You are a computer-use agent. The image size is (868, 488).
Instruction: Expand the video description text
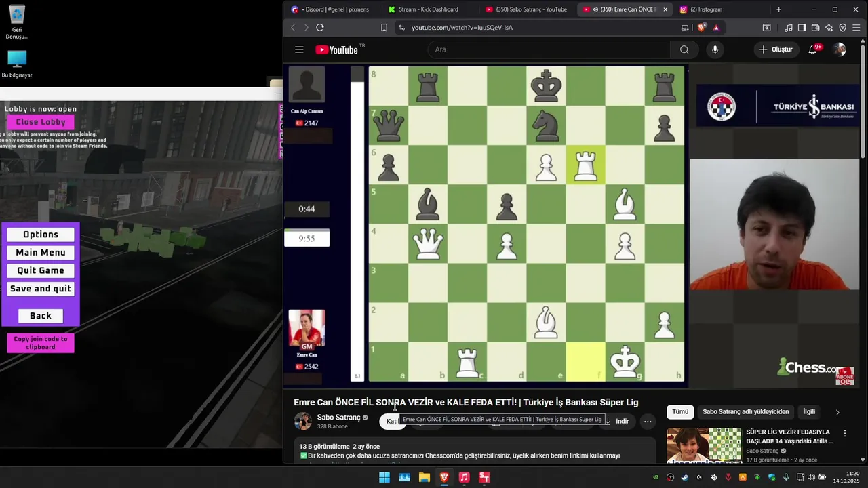pyautogui.click(x=475, y=451)
